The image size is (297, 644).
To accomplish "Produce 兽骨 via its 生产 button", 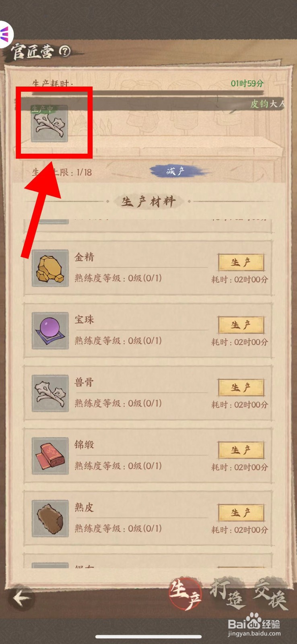I will click(241, 388).
